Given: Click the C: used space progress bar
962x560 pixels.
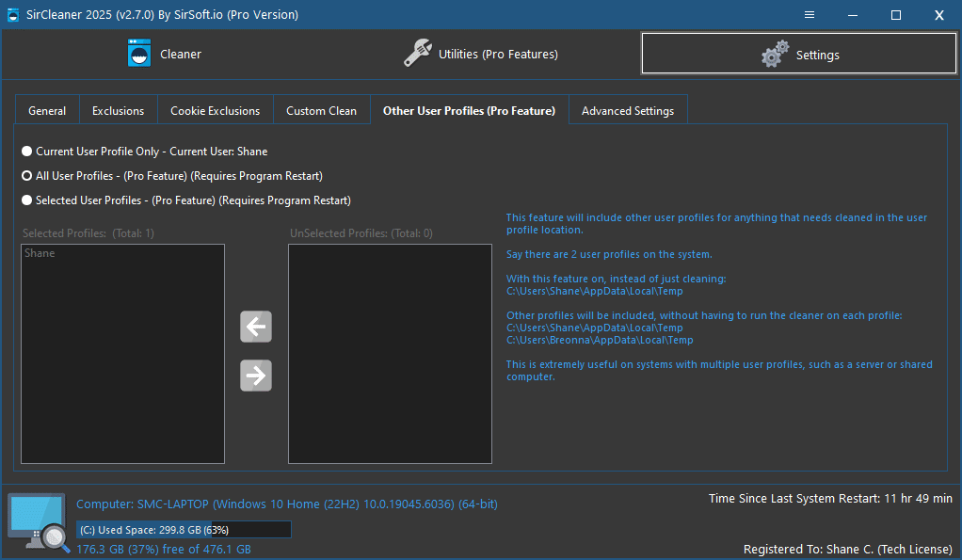Looking at the screenshot, I should click(x=184, y=530).
